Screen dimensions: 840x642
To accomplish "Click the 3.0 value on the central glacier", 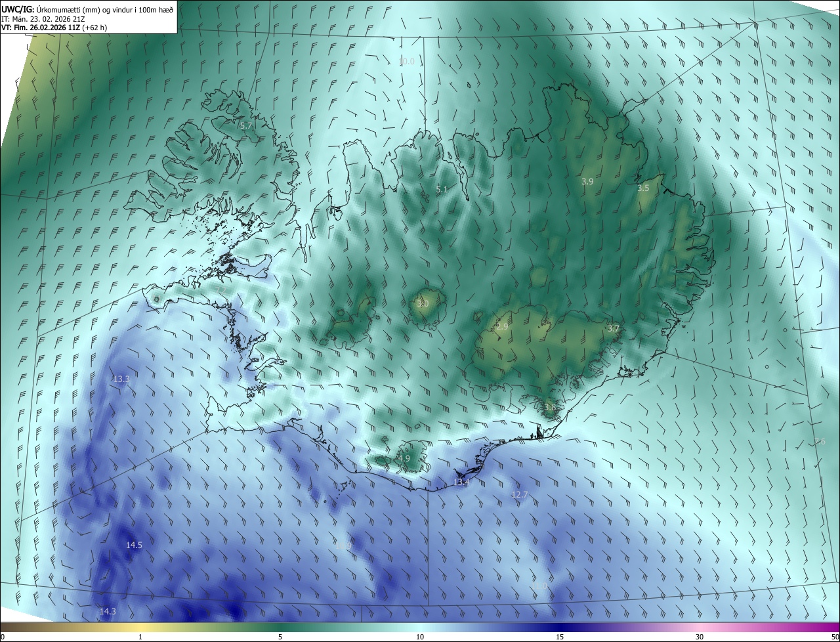I will (423, 304).
